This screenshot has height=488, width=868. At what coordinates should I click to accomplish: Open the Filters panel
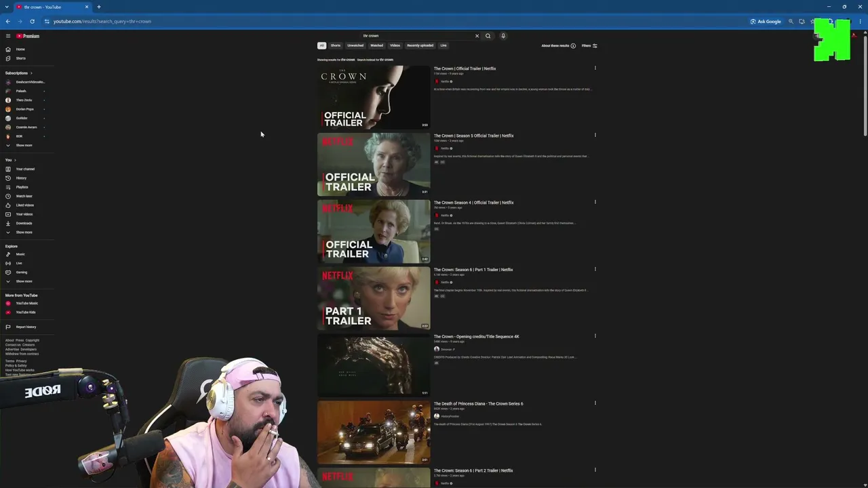589,45
